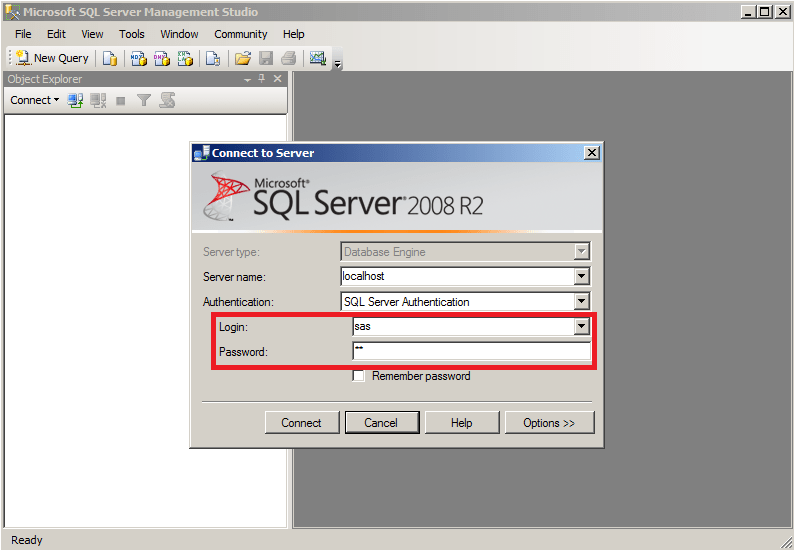Viewport: 794px width, 550px height.
Task: Start an Analysis Services MDX query
Action: 139,58
